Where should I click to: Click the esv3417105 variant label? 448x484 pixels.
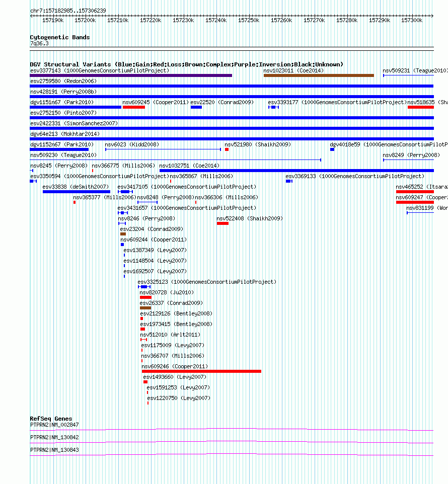[x=187, y=187]
